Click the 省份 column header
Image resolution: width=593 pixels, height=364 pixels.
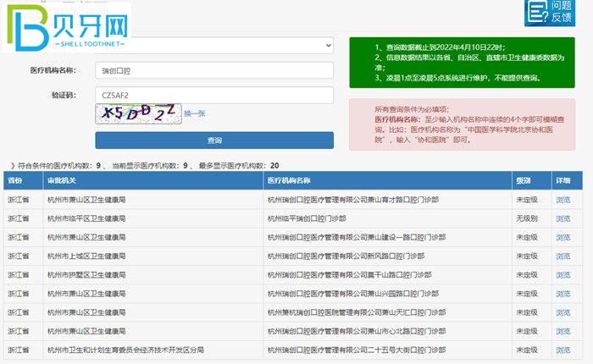coord(15,181)
